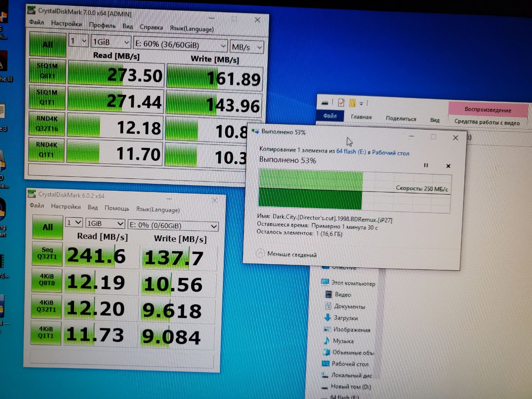The height and width of the screenshot is (399, 532).
Task: Open the Главная ribbon tab
Action: point(361,117)
